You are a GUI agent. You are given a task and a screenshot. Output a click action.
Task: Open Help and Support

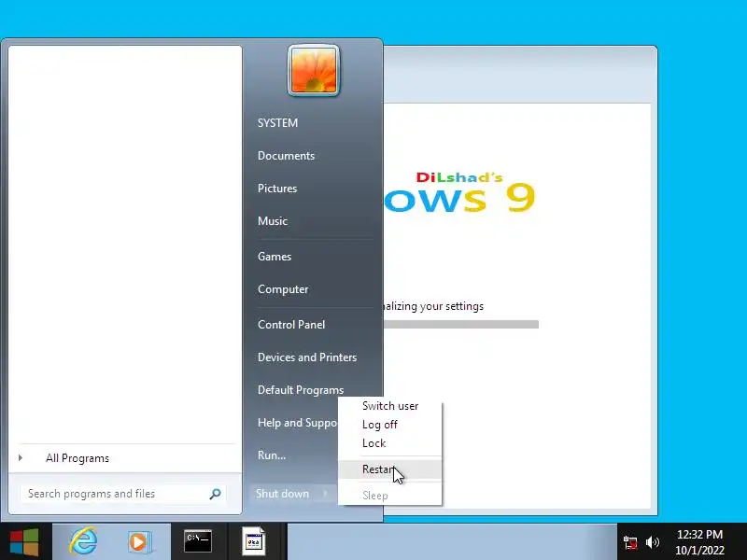(297, 423)
